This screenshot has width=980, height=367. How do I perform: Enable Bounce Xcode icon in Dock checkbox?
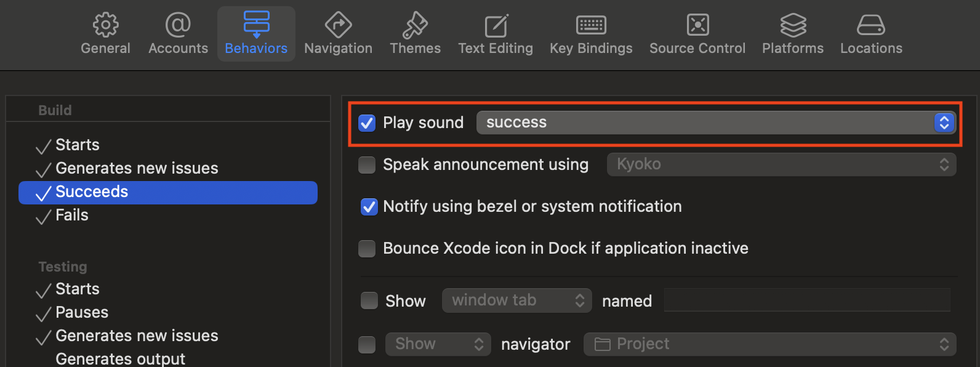point(367,248)
